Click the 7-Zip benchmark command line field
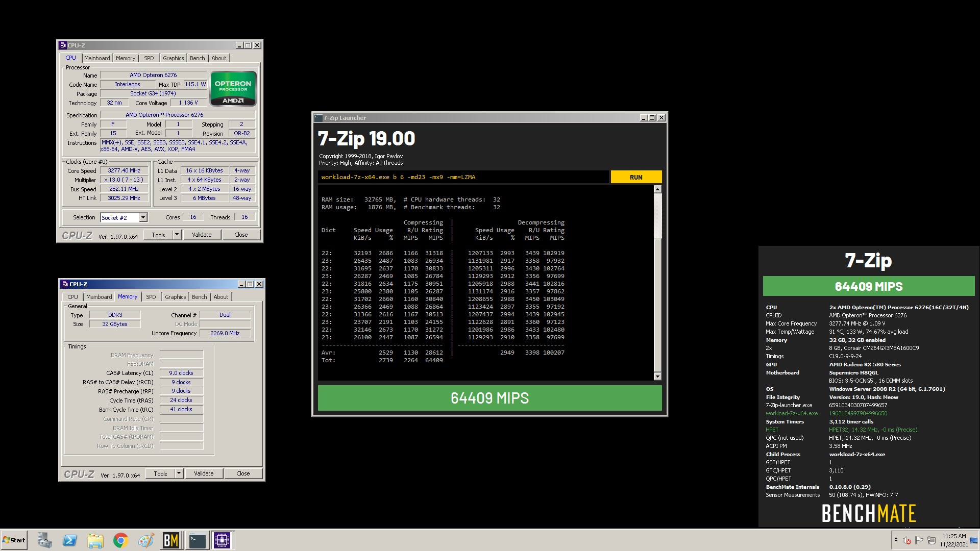Image resolution: width=980 pixels, height=551 pixels. point(463,177)
